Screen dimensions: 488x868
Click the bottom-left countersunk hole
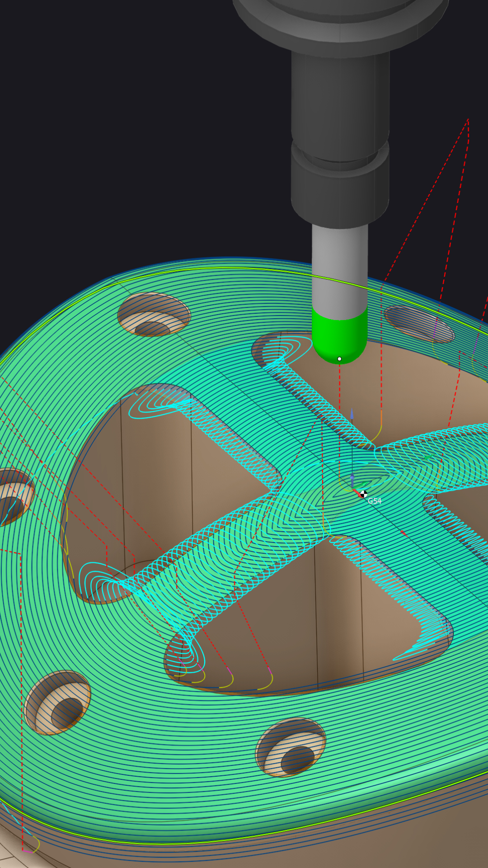pos(57,702)
